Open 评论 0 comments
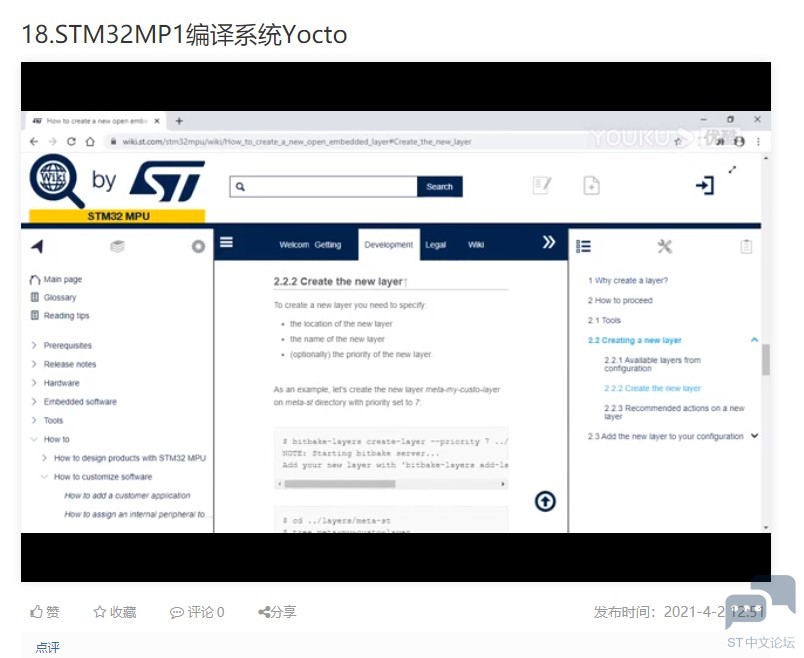 (x=197, y=612)
